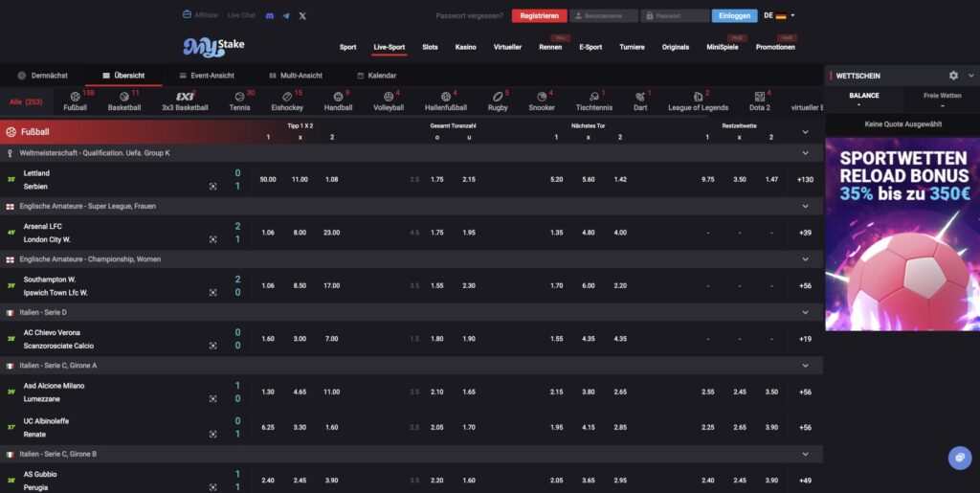Open the Telegram icon link
The width and height of the screenshot is (980, 493).
pyautogui.click(x=285, y=15)
